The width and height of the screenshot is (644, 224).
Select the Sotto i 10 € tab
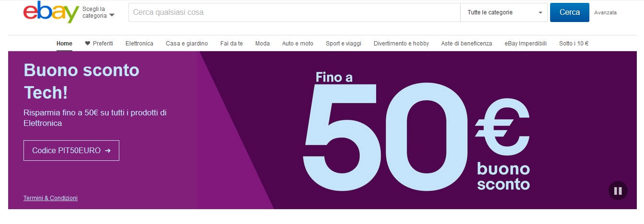tap(574, 44)
